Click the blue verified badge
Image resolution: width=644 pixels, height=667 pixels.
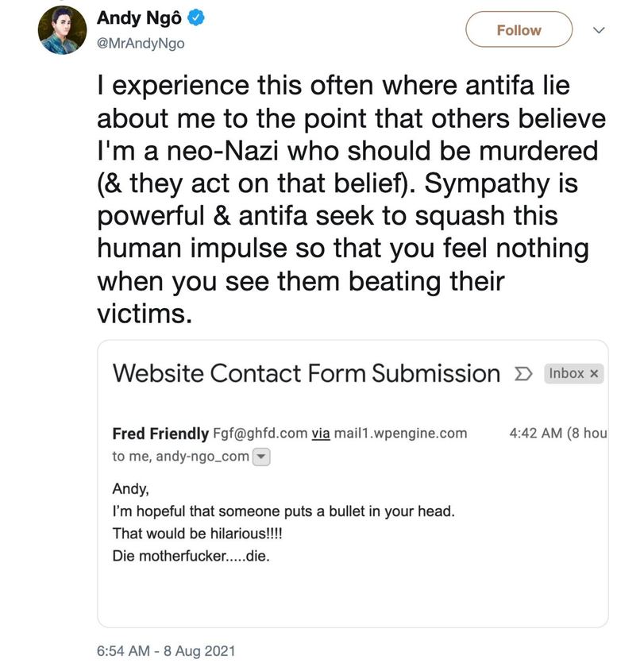pyautogui.click(x=195, y=18)
